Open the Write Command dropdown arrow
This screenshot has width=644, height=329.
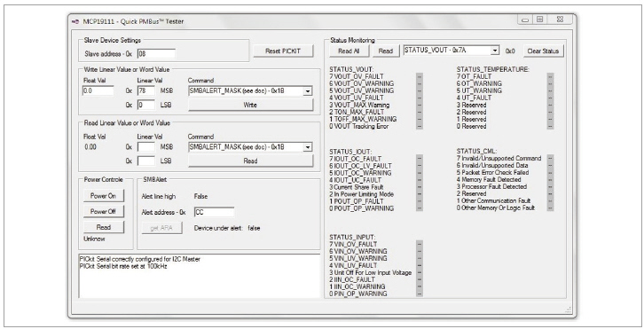307,91
